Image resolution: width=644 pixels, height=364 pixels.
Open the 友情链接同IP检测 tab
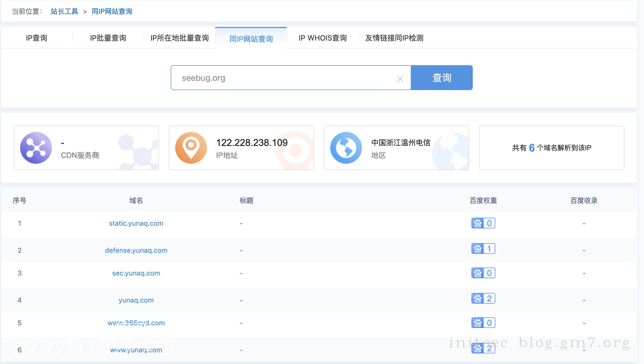pos(394,38)
